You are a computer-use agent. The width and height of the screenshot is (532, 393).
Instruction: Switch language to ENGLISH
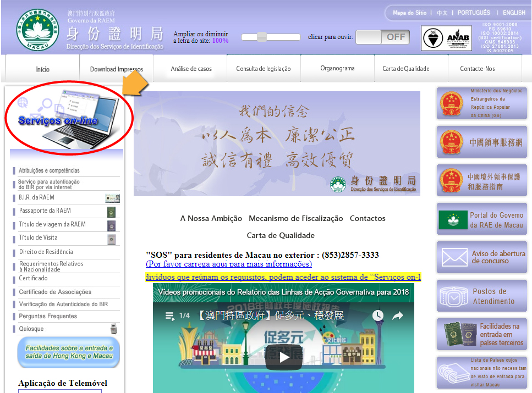point(514,13)
